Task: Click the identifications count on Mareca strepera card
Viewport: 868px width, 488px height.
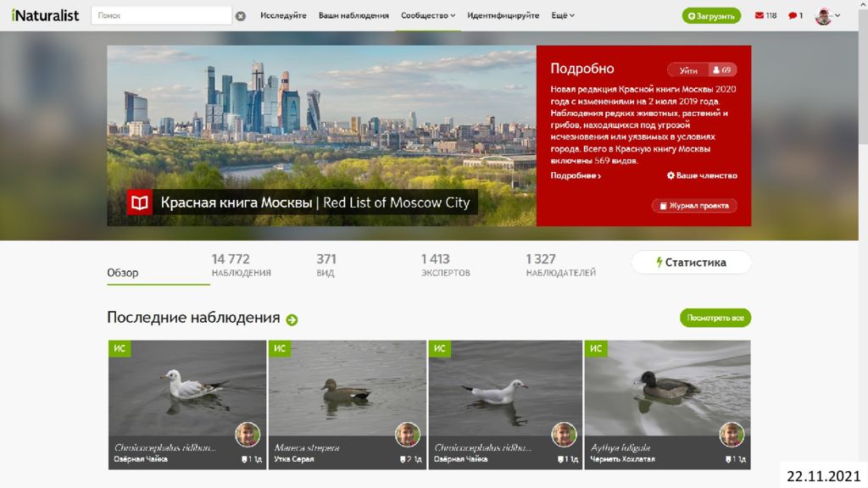Action: tap(404, 459)
